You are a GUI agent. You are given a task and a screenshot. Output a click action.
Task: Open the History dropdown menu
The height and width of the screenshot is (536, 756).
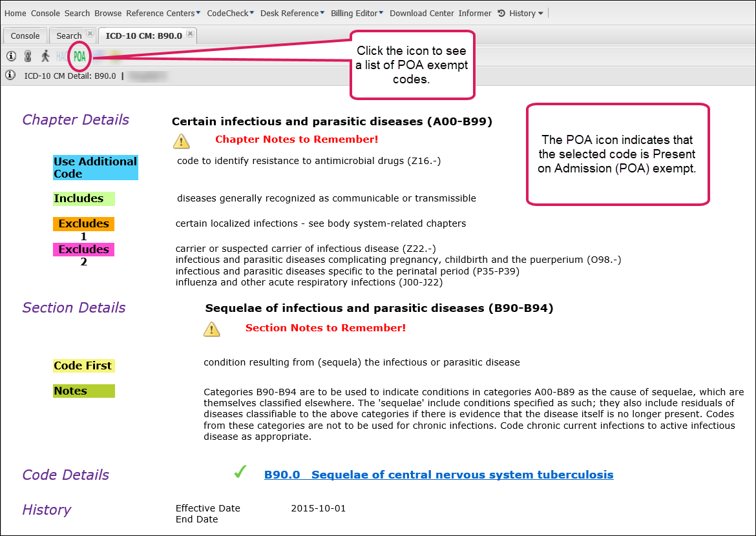click(521, 13)
